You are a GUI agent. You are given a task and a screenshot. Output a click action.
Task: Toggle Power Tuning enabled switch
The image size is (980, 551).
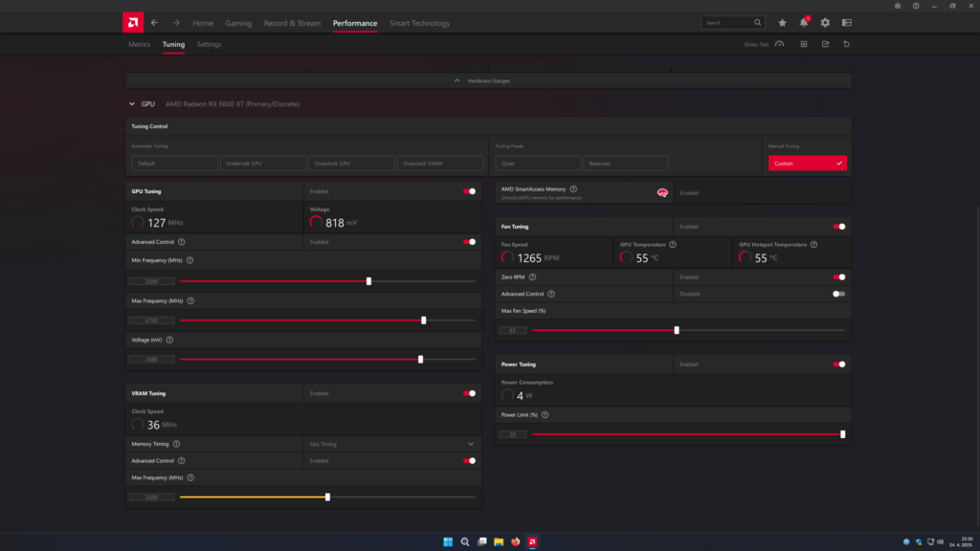coord(839,364)
